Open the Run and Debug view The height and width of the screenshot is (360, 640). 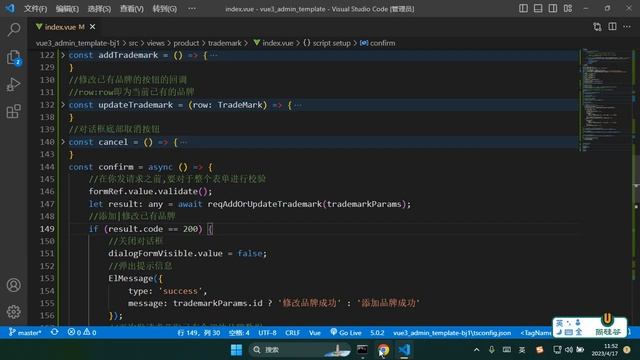click(13, 84)
